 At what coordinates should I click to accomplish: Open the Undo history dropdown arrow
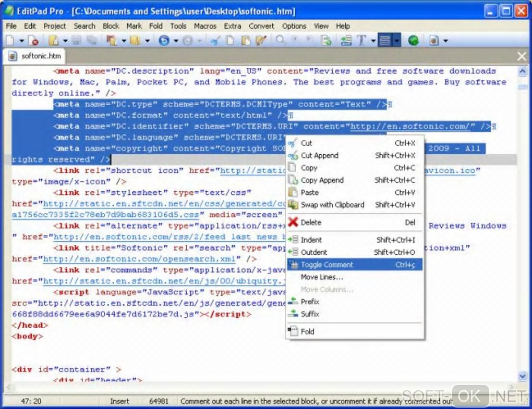click(176, 41)
